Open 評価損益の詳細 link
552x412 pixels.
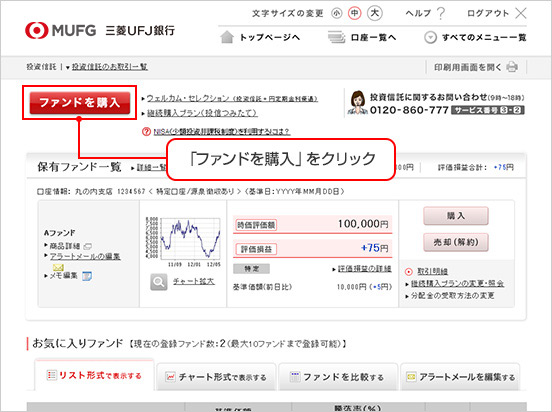coord(364,269)
